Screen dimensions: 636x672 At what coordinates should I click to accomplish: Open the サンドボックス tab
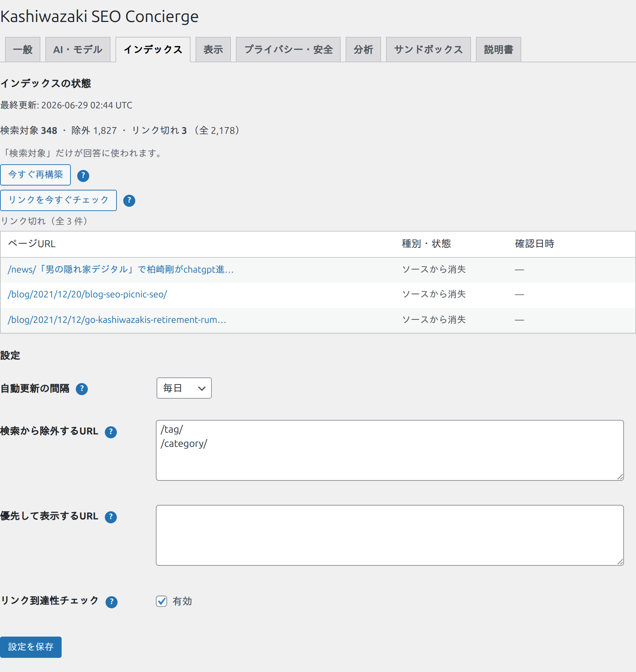pyautogui.click(x=428, y=50)
